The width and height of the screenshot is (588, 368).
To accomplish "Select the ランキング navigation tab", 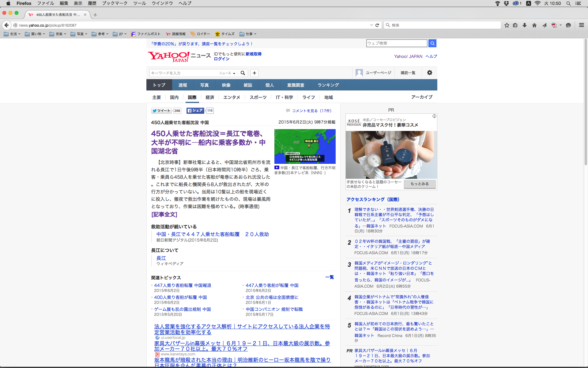I will (328, 85).
